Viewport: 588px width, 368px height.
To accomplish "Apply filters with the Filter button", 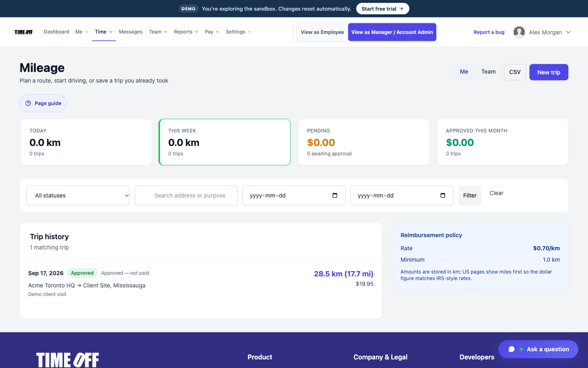I will (470, 195).
